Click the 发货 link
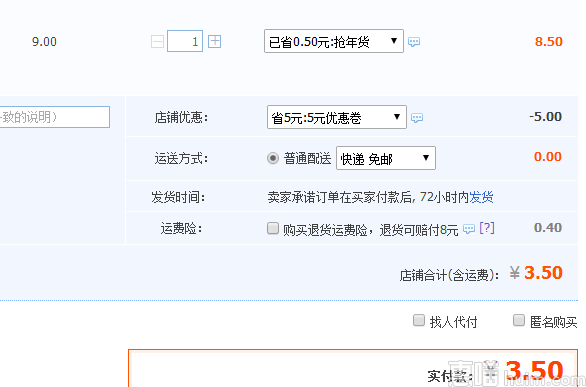Image resolution: width=586 pixels, height=387 pixels. tap(481, 197)
